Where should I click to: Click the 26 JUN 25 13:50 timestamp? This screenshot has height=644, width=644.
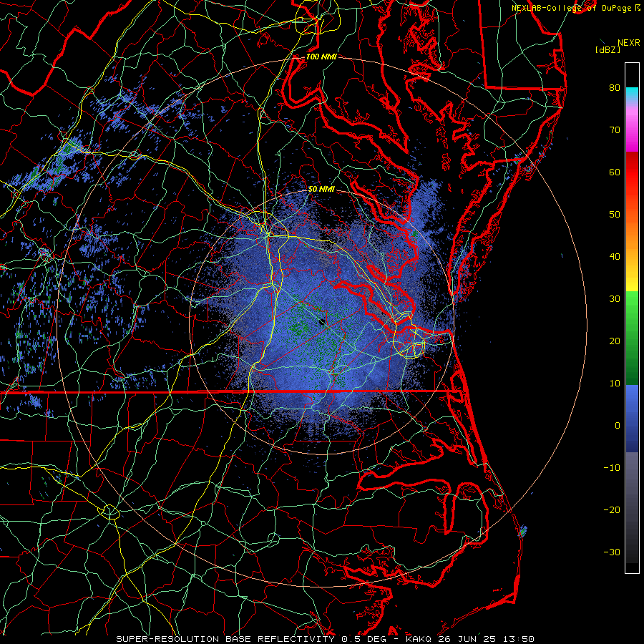pos(487,639)
